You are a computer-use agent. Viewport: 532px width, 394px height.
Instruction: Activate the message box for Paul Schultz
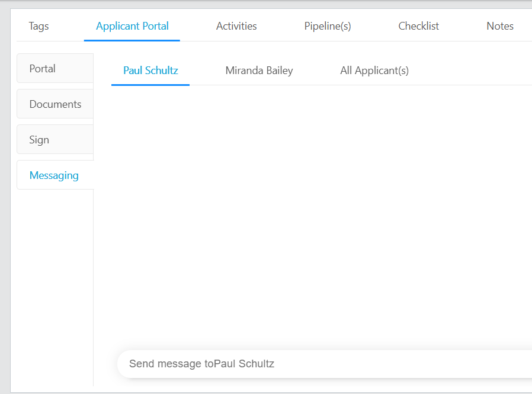[326, 364]
